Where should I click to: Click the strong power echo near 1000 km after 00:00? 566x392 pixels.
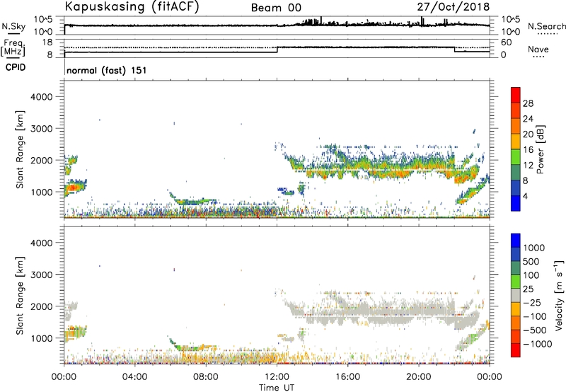pos(74,188)
